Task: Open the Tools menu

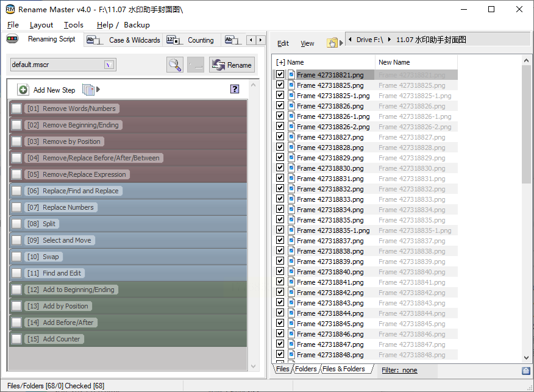Action: (x=74, y=25)
